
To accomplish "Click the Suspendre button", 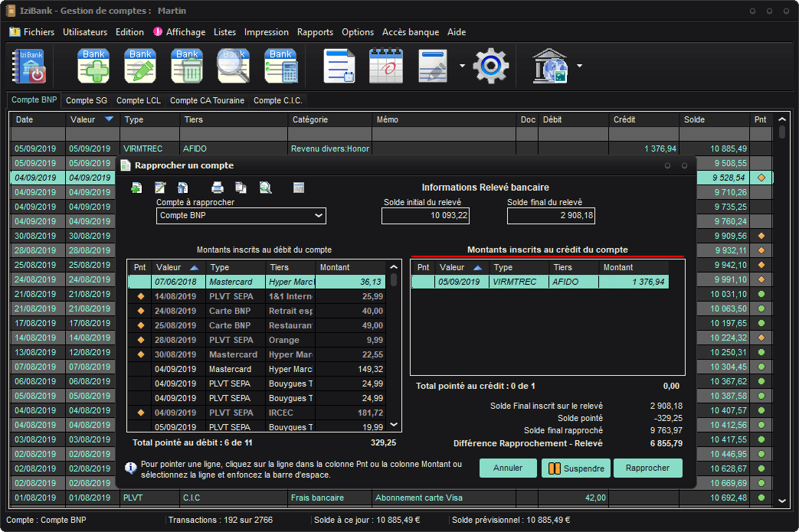I will [x=575, y=468].
